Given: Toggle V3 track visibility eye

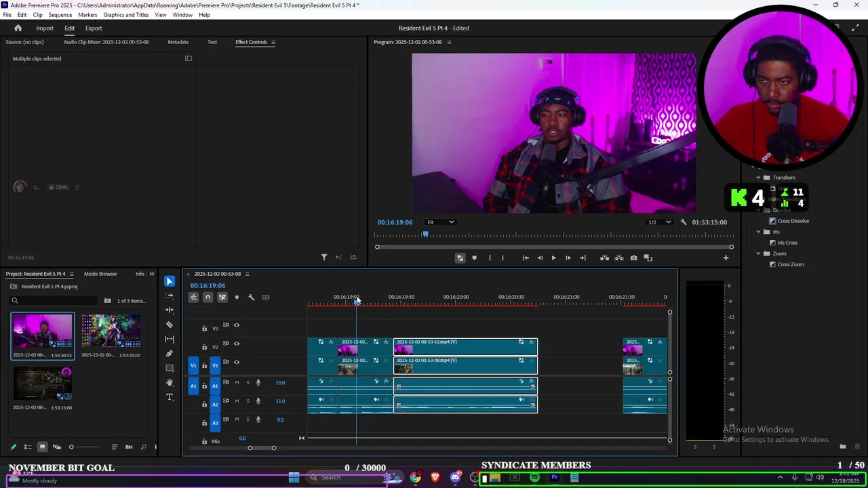Looking at the screenshot, I should coord(237,325).
